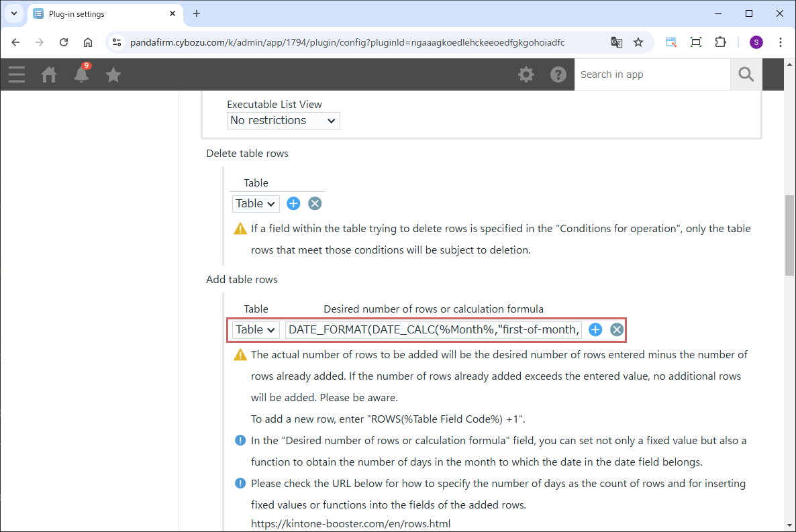
Task: Focus the Search in app box
Action: (x=652, y=74)
